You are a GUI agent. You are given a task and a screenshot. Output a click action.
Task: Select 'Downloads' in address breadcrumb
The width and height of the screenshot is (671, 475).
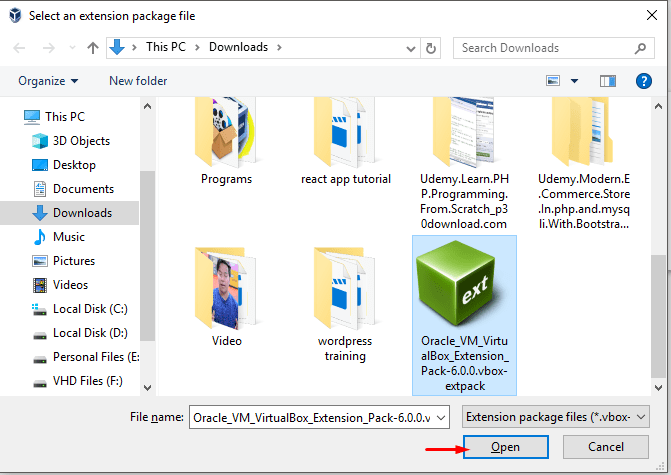[238, 47]
